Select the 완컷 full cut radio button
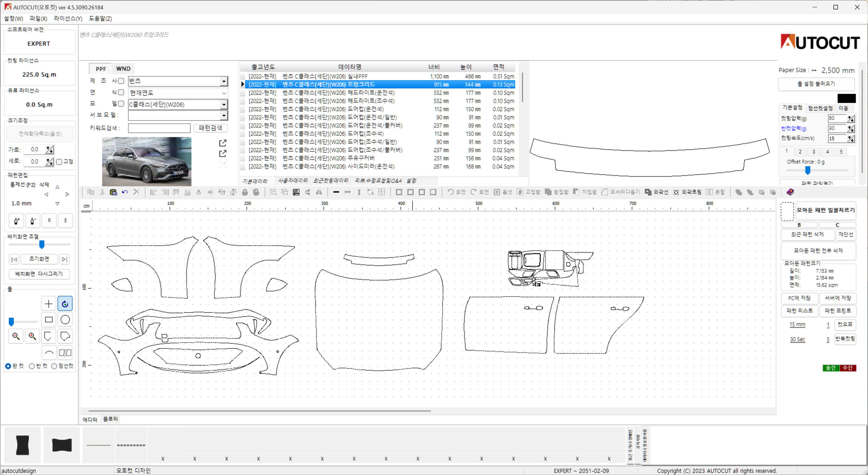This screenshot has height=475, width=868. pos(8,366)
